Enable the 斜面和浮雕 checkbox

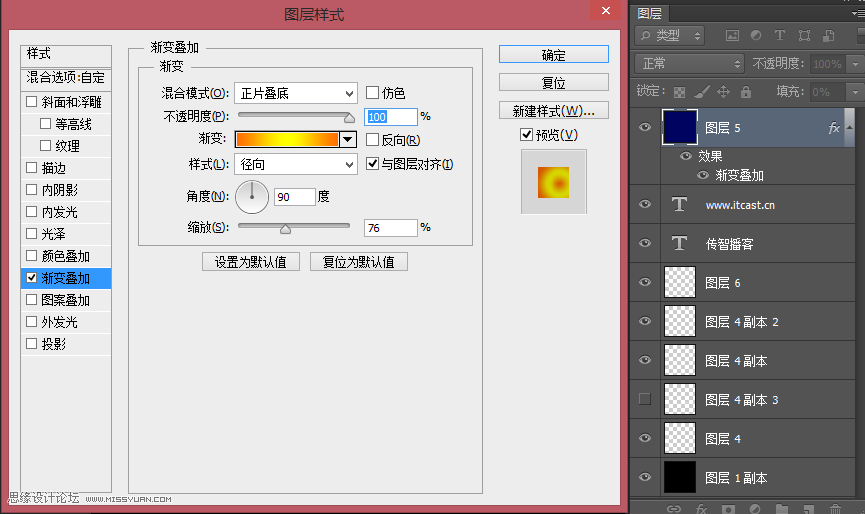coord(31,101)
